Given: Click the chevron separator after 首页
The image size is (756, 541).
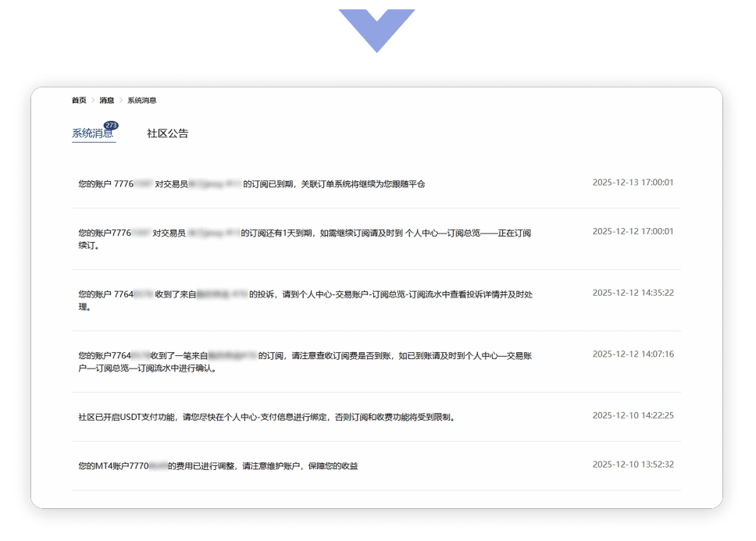Looking at the screenshot, I should [93, 101].
